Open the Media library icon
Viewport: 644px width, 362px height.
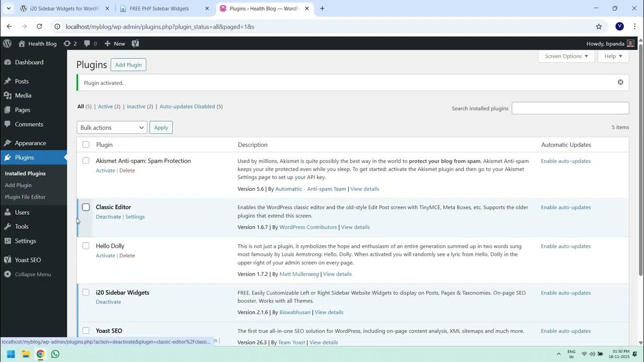coord(9,96)
